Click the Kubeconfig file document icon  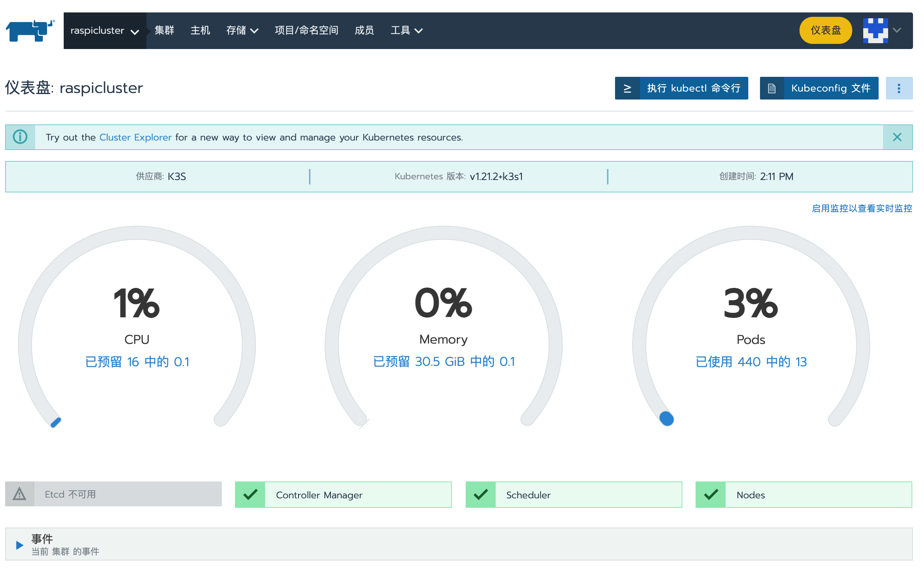pos(772,88)
